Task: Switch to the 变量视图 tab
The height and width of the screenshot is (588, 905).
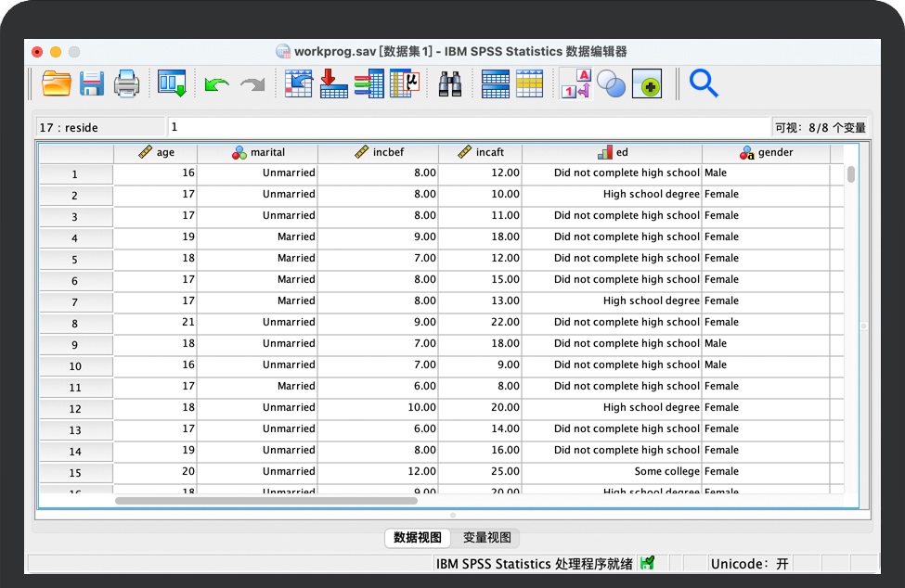Action: 486,538
